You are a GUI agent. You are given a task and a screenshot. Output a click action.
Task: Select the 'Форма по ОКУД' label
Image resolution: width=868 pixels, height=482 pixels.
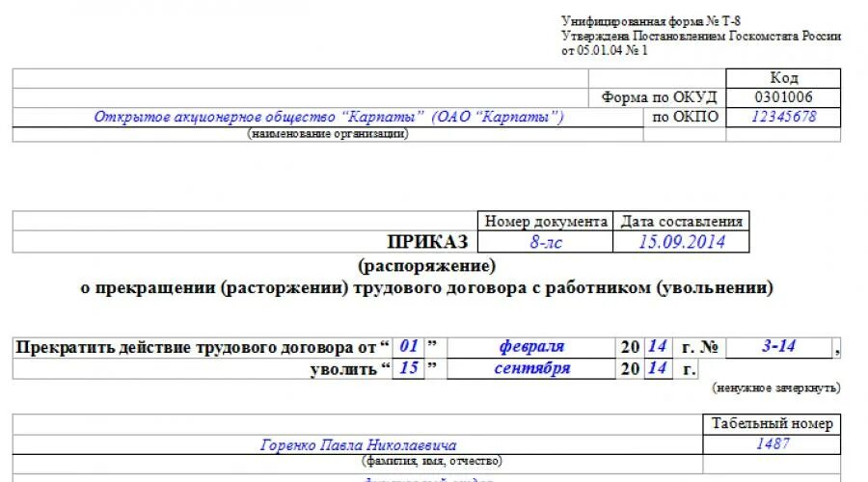[x=659, y=97]
